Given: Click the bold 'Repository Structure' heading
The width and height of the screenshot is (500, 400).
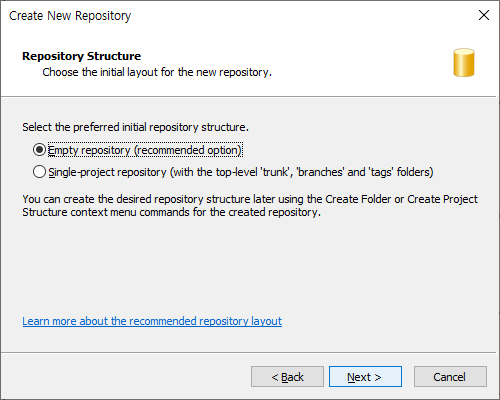Looking at the screenshot, I should coord(82,56).
